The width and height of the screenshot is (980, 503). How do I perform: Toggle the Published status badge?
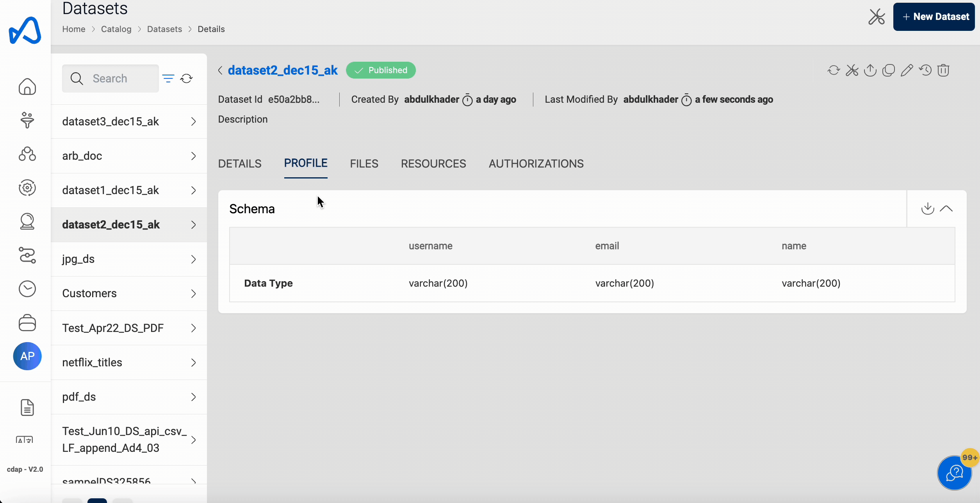[380, 70]
